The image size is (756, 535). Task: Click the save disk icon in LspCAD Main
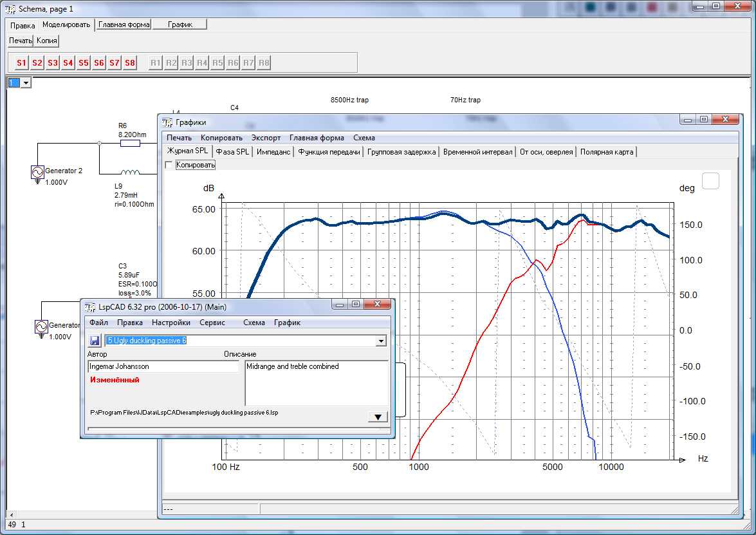pyautogui.click(x=94, y=341)
